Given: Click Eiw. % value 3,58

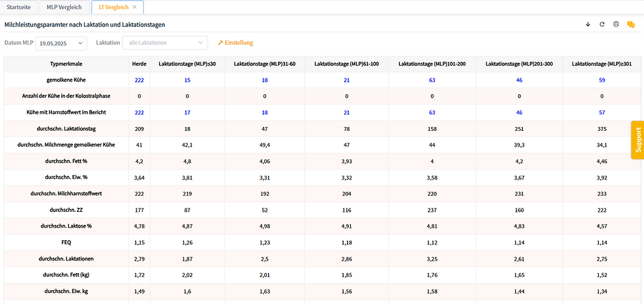Looking at the screenshot, I should [x=432, y=177].
